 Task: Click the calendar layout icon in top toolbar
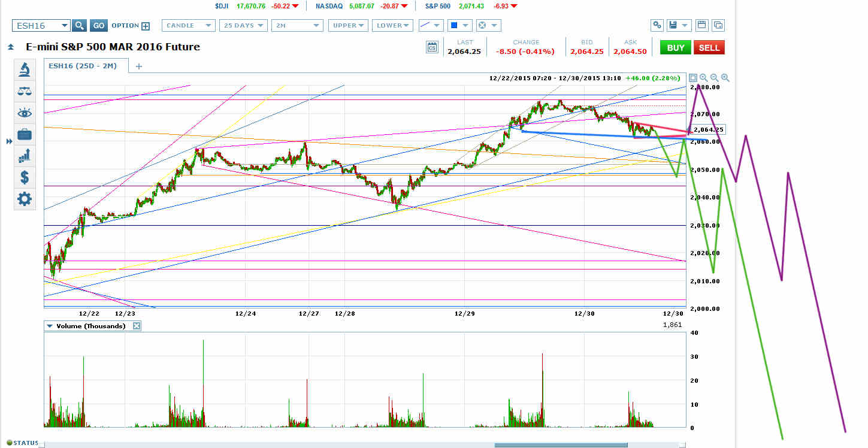pos(701,26)
